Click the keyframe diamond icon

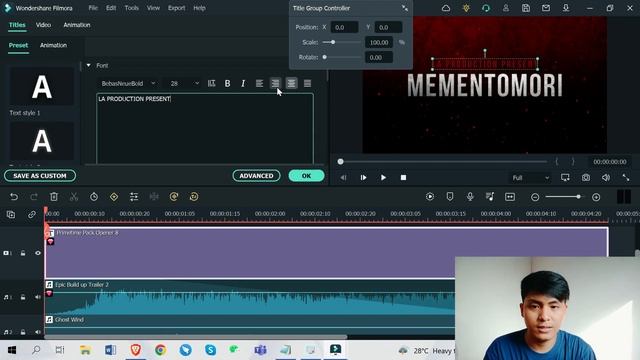click(114, 197)
